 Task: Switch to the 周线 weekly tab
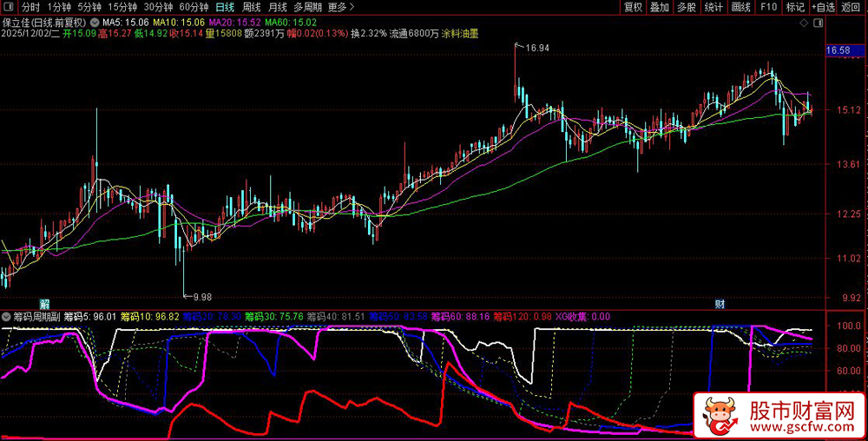[x=252, y=7]
